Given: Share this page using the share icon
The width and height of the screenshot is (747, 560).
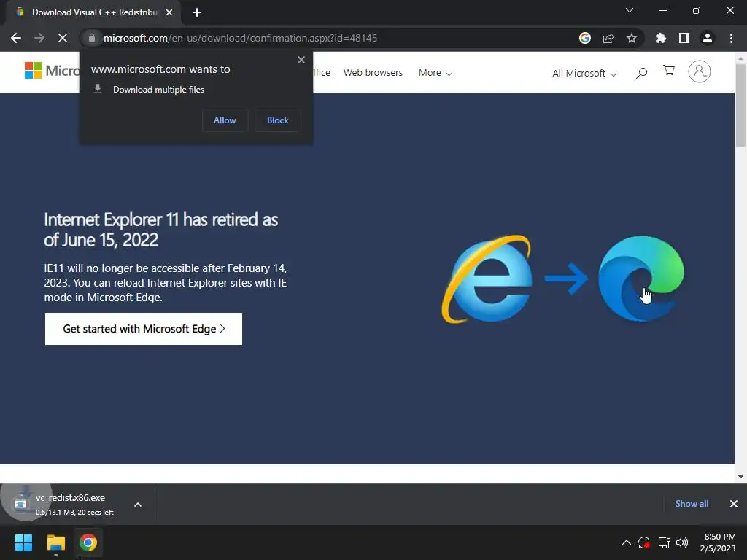Looking at the screenshot, I should (608, 38).
